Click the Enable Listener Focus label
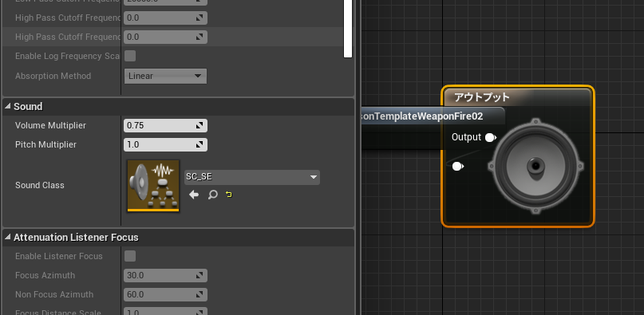This screenshot has width=644, height=315. coord(59,256)
